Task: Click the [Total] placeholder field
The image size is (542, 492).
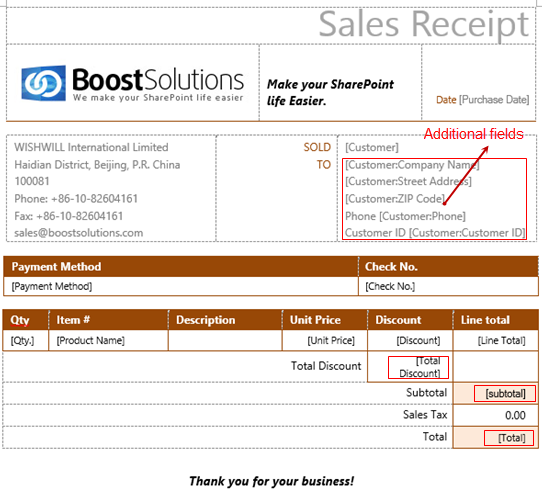Action: (509, 438)
